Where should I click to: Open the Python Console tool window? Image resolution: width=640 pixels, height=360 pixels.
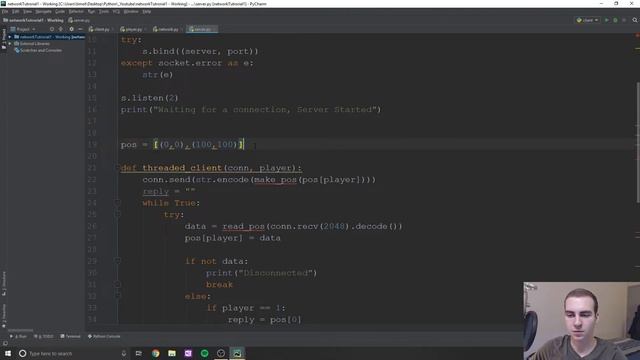point(104,336)
